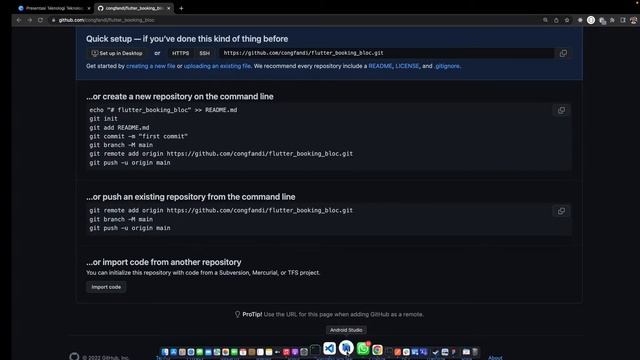Bookmark this page with the star icon
The height and width of the screenshot is (360, 640).
567,20
